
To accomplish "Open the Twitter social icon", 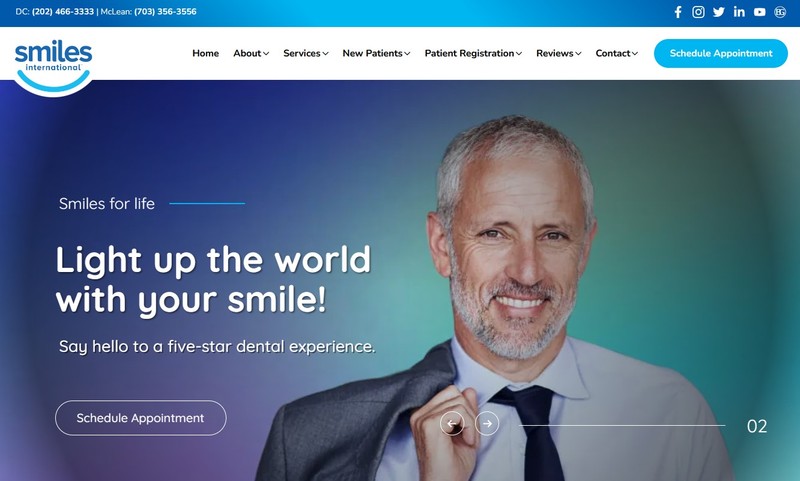I will tap(718, 12).
